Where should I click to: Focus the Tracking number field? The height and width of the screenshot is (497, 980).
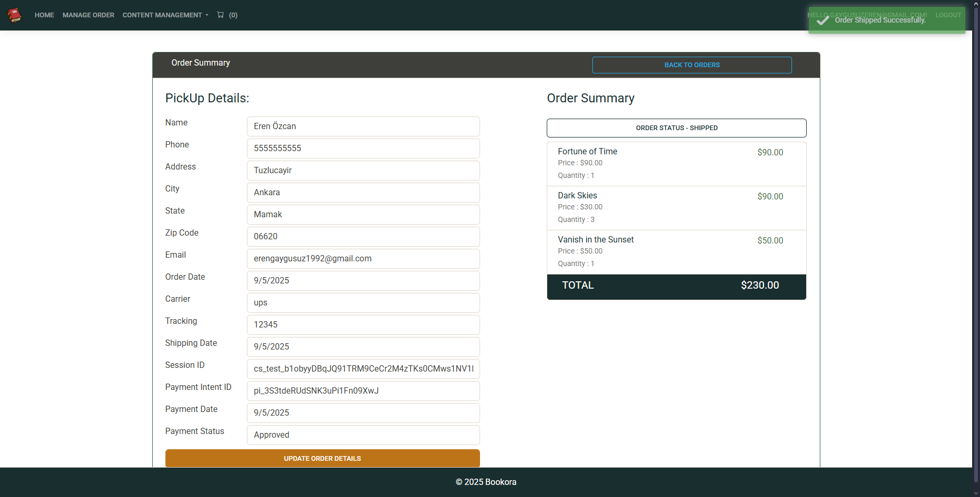click(x=363, y=325)
